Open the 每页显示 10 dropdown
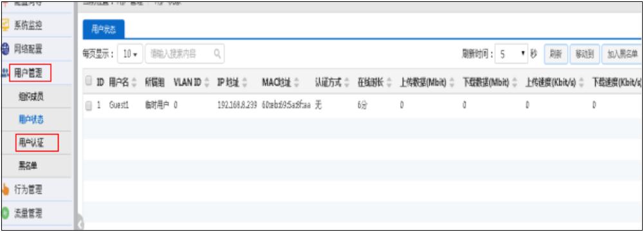This screenshot has height=232, width=644. click(x=130, y=54)
